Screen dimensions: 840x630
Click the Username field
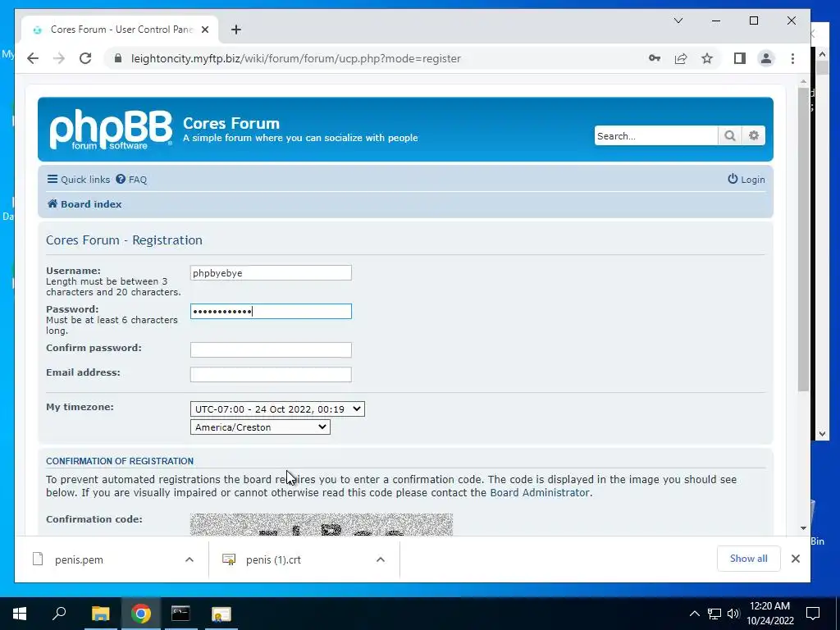(271, 272)
